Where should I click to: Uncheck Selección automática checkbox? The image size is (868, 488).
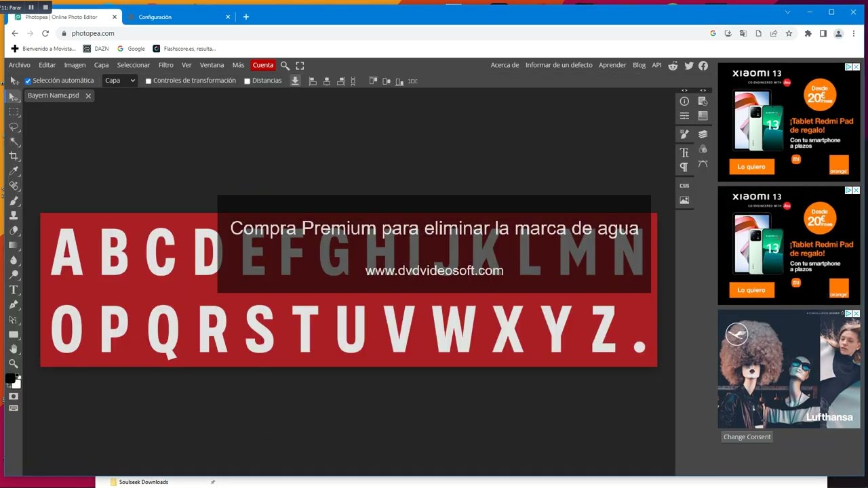coord(28,81)
